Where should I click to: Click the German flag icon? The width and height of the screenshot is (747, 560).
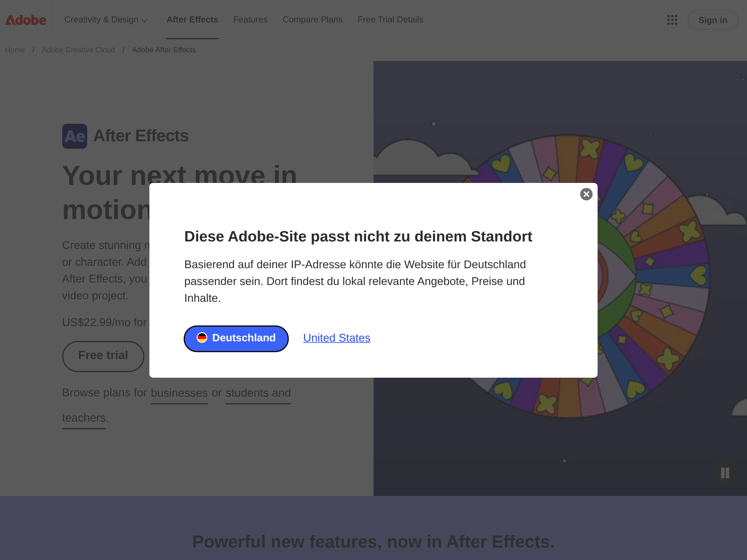pos(202,338)
